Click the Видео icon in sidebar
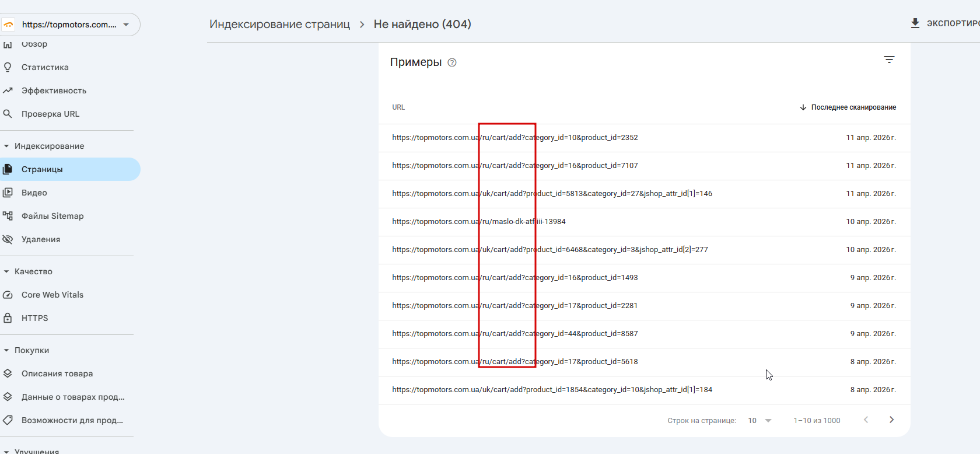 point(8,193)
